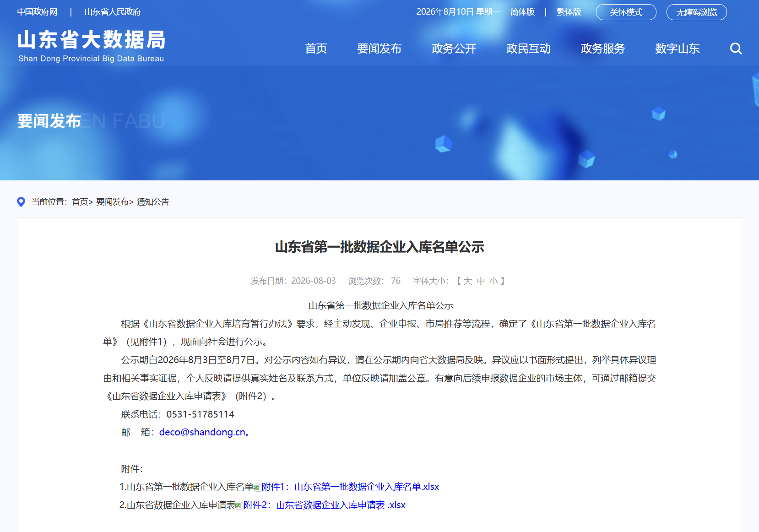Click the xlsx file icon before 附件1

click(x=257, y=488)
